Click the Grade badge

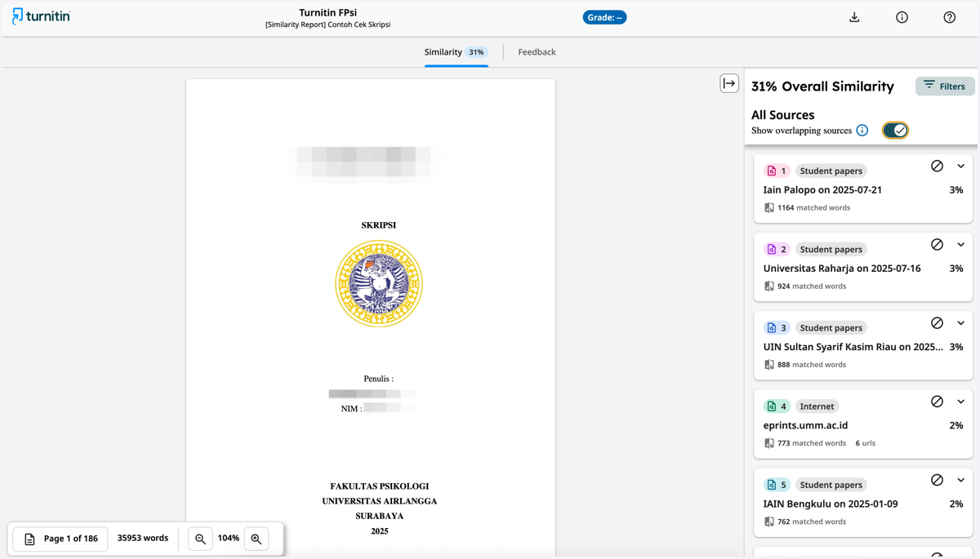(x=604, y=17)
